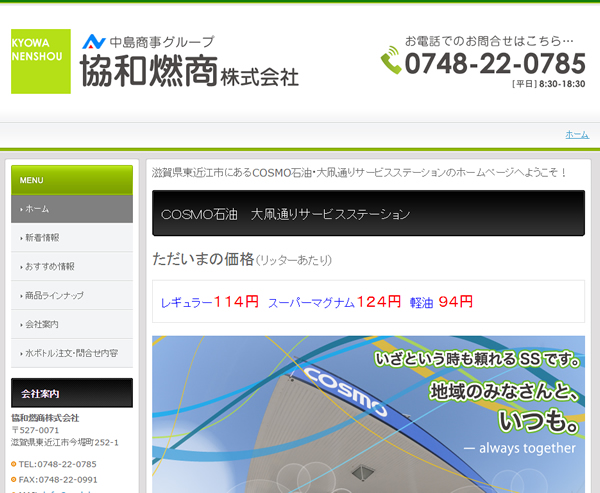Screen dimensions: 600x493
Task: Click the KYOWA NENSHOU green logo square
Action: coord(41,61)
